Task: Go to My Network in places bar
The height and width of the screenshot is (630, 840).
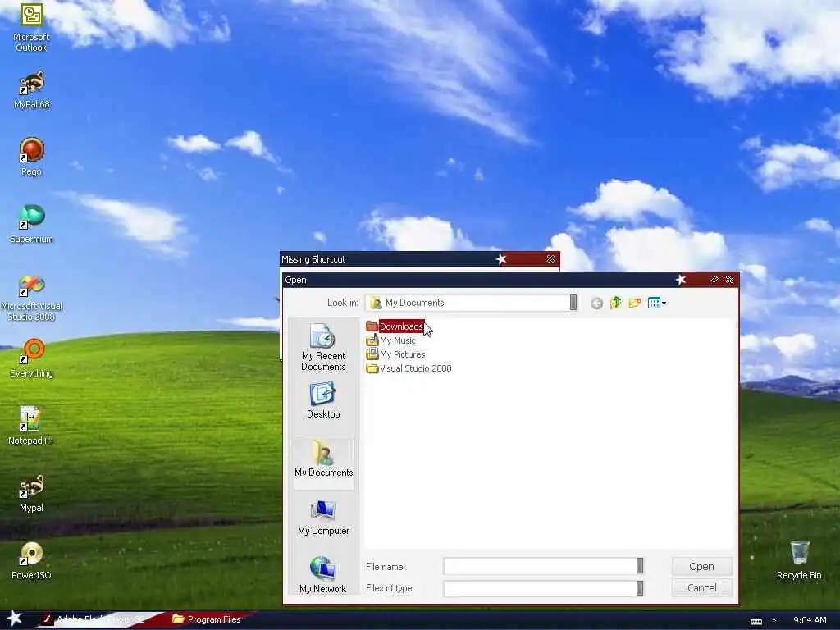Action: point(323,575)
